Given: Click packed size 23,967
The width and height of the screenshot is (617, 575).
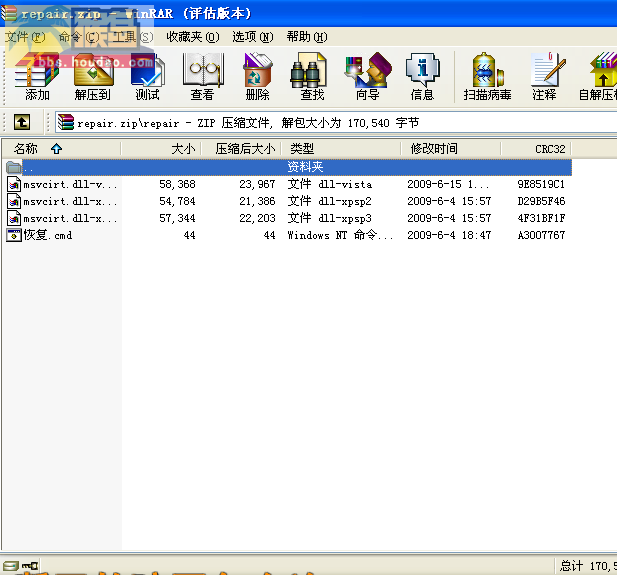Looking at the screenshot, I should pos(257,184).
